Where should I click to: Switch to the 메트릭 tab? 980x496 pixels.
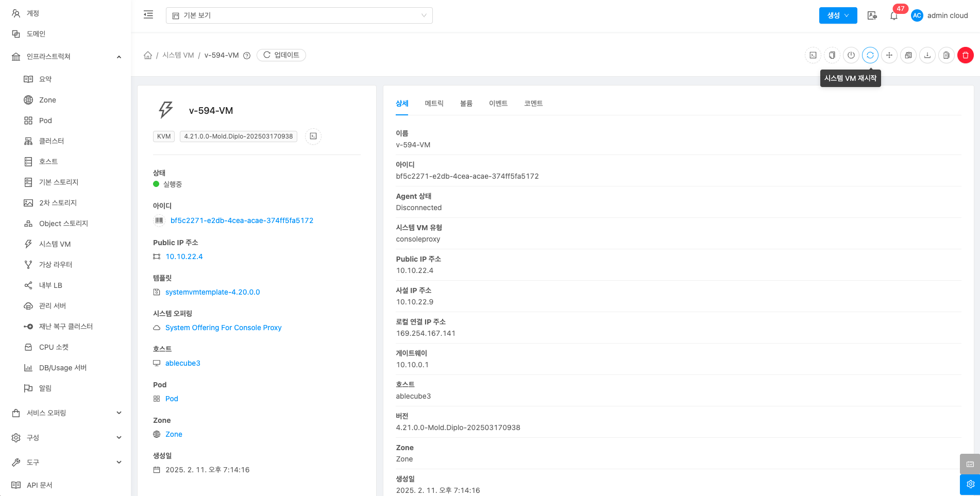[x=434, y=104]
